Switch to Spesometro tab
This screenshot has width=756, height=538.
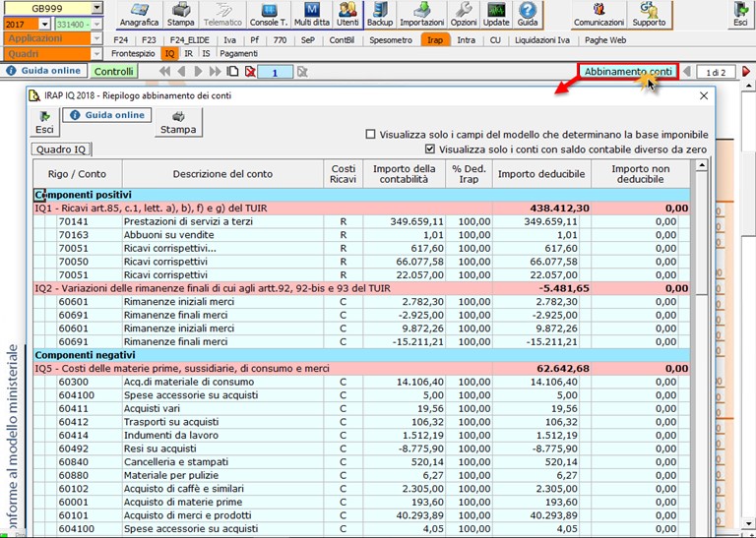(x=391, y=40)
